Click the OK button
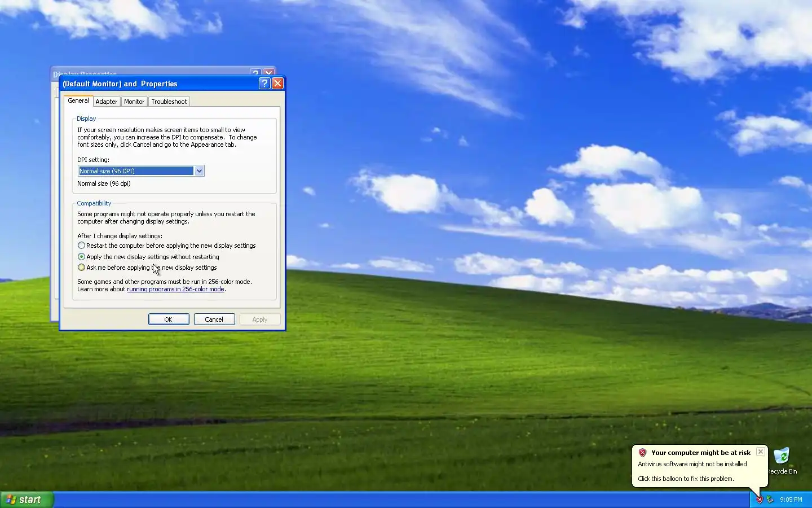The height and width of the screenshot is (508, 812). pyautogui.click(x=169, y=319)
